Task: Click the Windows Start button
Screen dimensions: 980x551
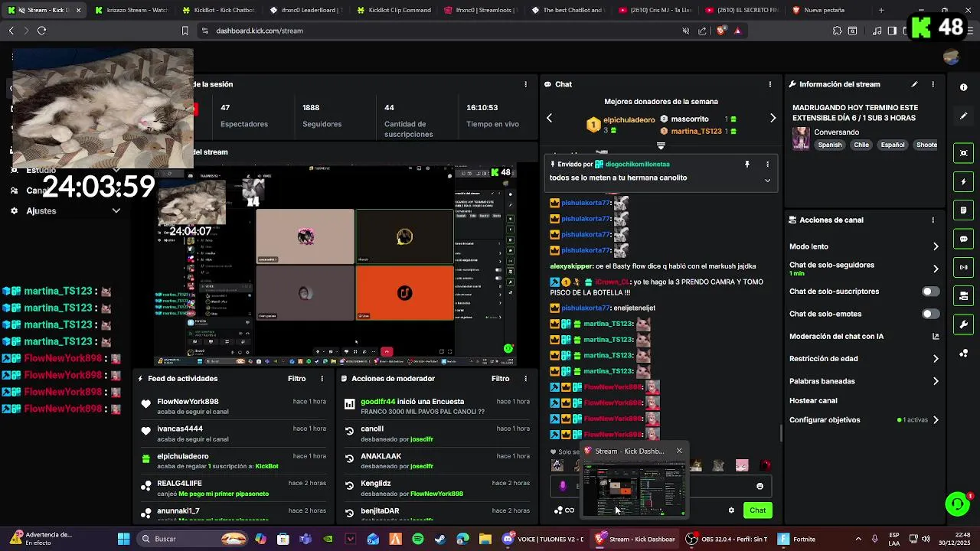Action: pyautogui.click(x=123, y=539)
